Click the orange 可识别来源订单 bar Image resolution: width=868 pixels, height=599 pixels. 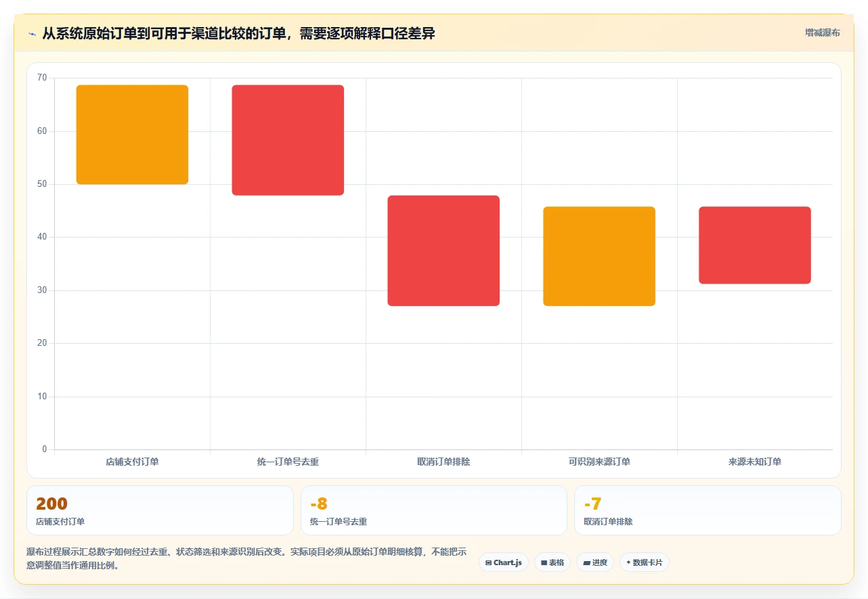click(x=599, y=256)
